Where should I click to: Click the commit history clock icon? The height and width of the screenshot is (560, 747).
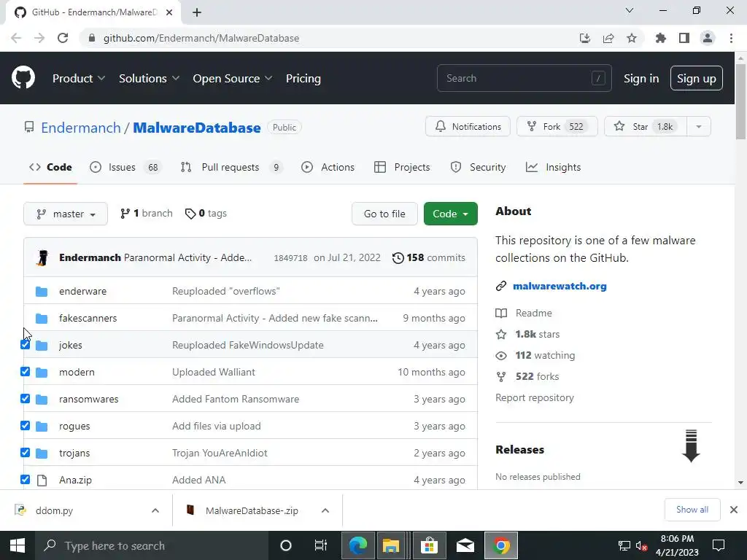click(x=398, y=257)
